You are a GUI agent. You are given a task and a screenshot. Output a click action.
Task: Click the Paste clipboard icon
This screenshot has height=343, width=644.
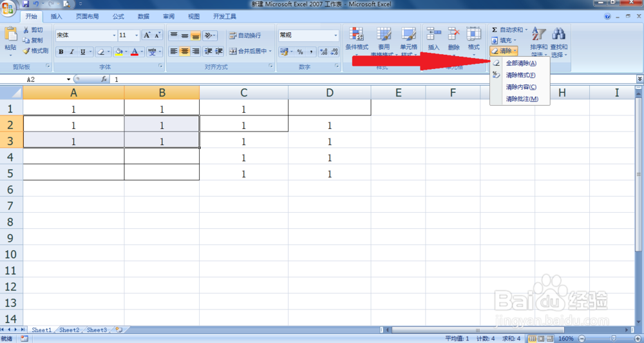pos(10,34)
